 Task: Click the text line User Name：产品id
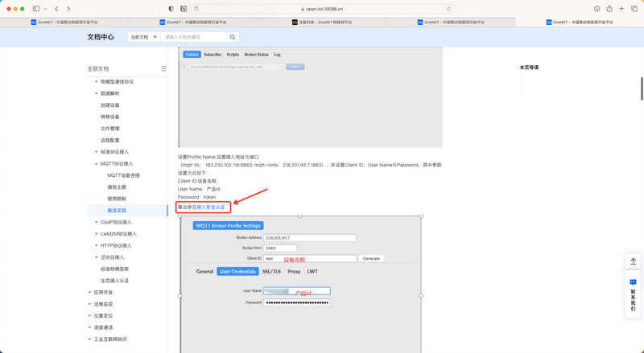[x=199, y=189]
